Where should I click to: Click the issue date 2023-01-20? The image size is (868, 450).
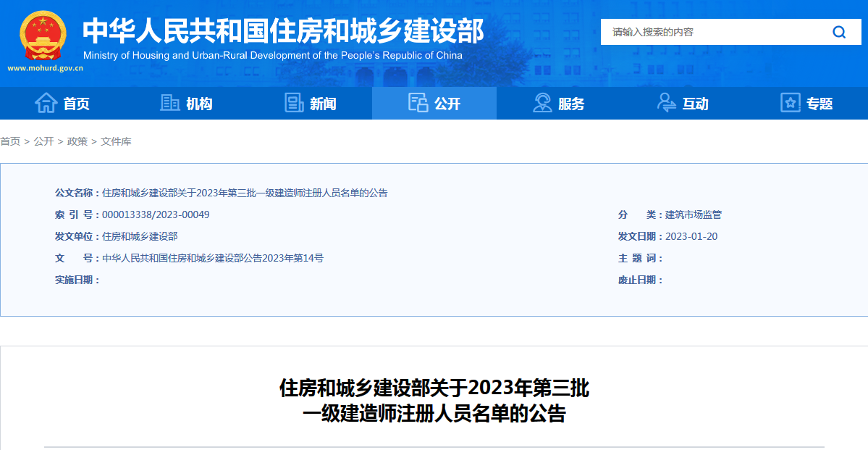pos(691,237)
